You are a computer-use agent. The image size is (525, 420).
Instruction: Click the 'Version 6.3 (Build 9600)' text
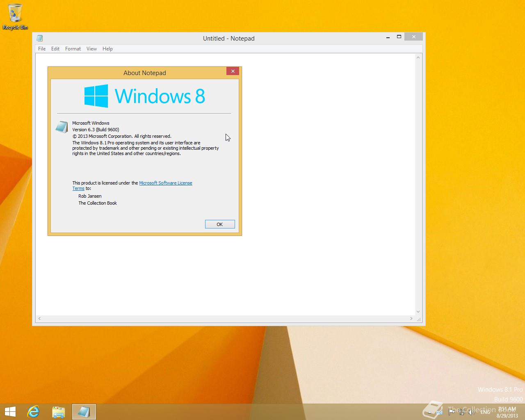[96, 130]
